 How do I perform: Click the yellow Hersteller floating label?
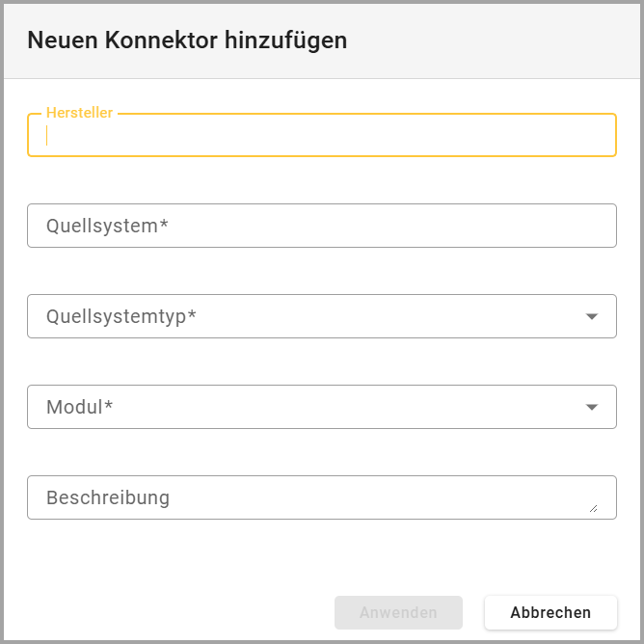[79, 113]
